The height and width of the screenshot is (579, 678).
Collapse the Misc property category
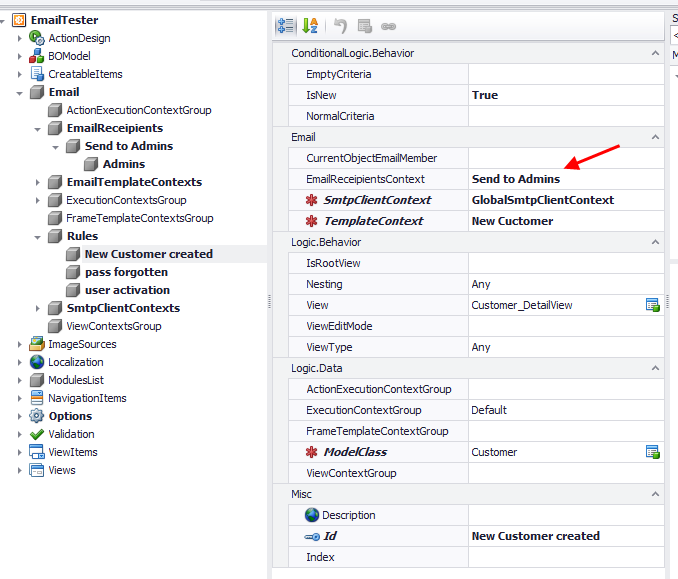pos(656,494)
